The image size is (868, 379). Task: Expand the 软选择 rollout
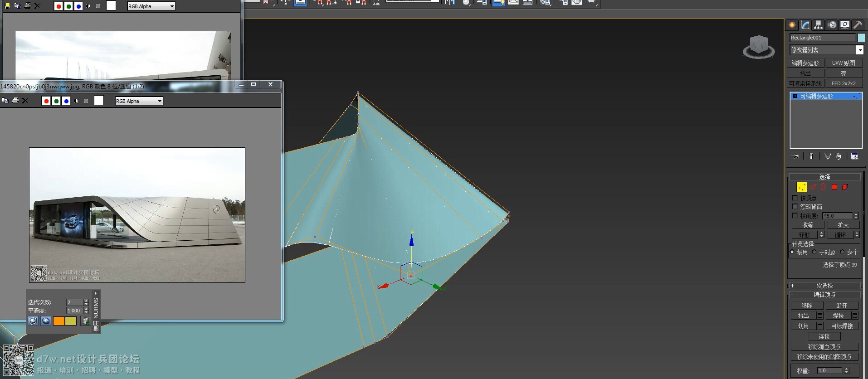824,286
